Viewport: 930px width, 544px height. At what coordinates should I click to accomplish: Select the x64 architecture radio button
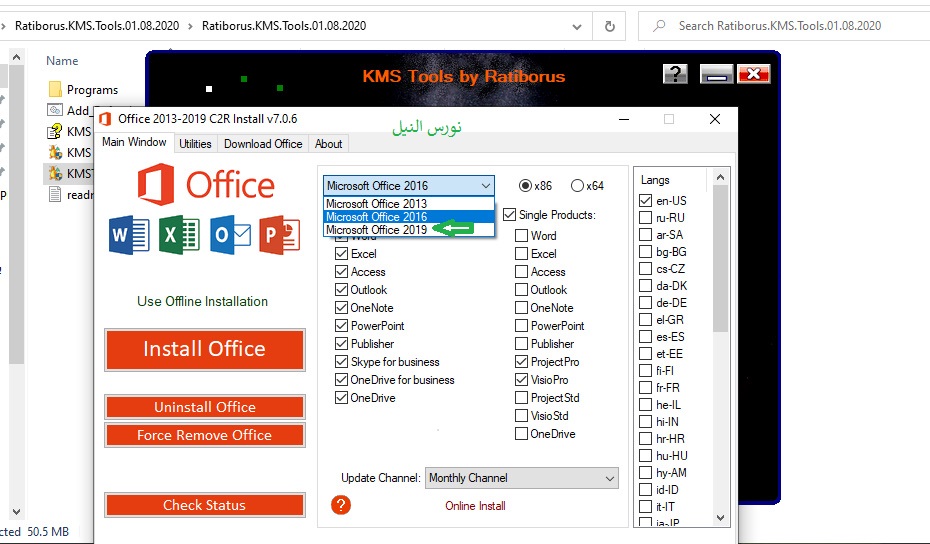(x=577, y=186)
